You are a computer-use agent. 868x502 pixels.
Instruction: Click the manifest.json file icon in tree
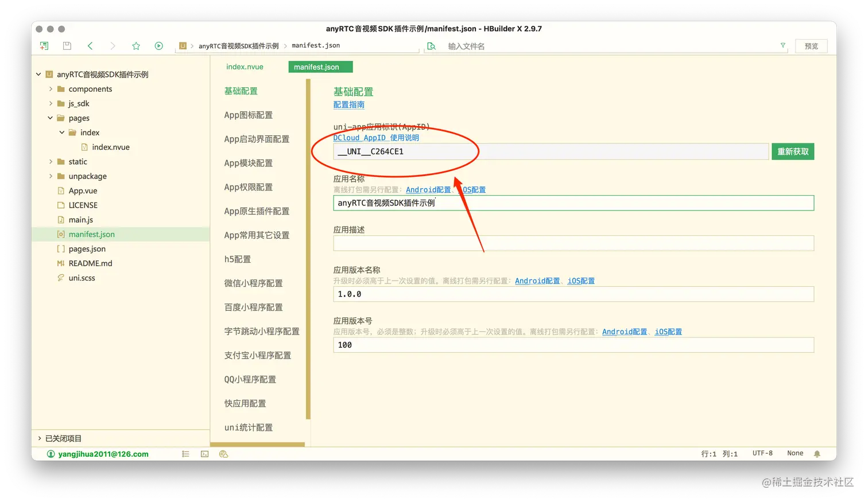[x=61, y=234]
